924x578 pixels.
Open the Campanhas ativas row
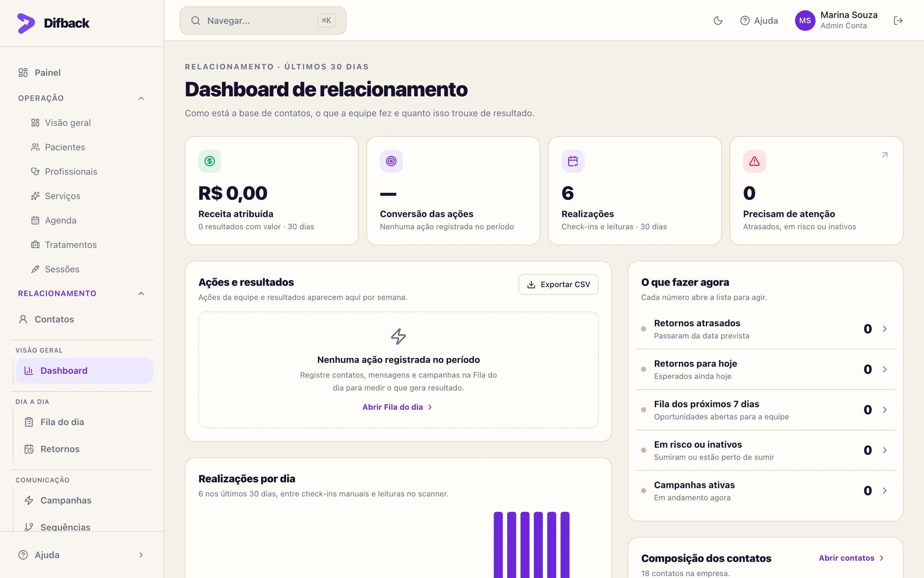pos(765,491)
